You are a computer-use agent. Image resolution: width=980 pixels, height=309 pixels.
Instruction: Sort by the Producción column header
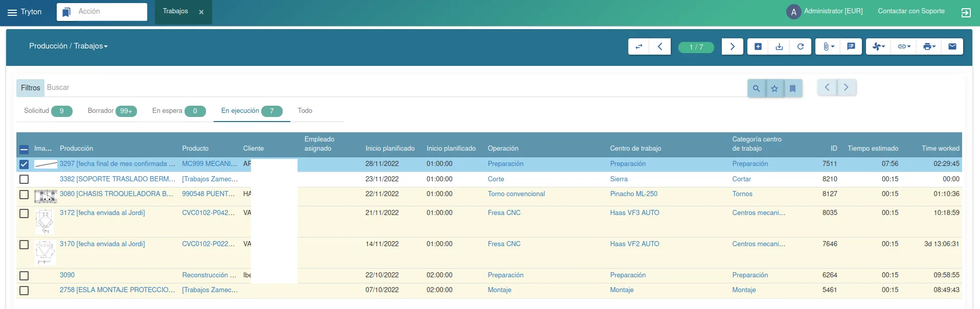[x=76, y=149]
